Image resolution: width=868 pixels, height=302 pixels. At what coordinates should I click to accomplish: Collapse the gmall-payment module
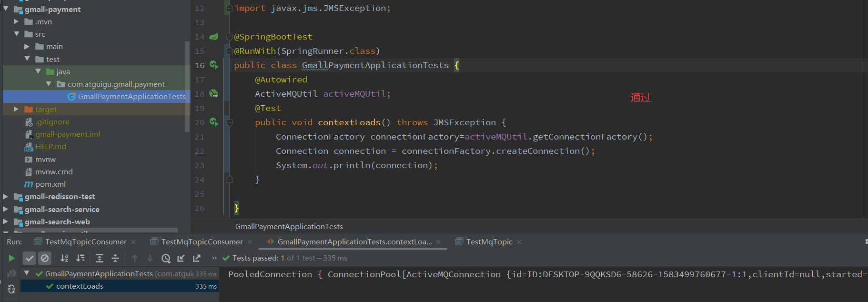coord(6,9)
